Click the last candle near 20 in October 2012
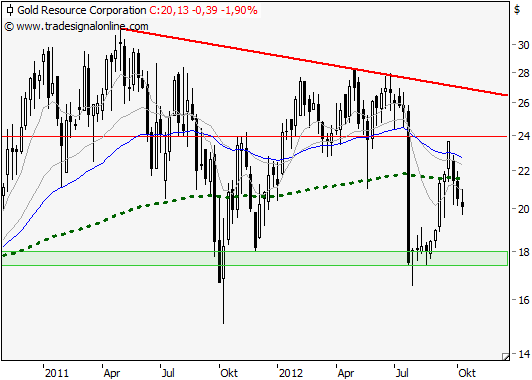Image resolution: width=532 pixels, height=380 pixels. 462,204
